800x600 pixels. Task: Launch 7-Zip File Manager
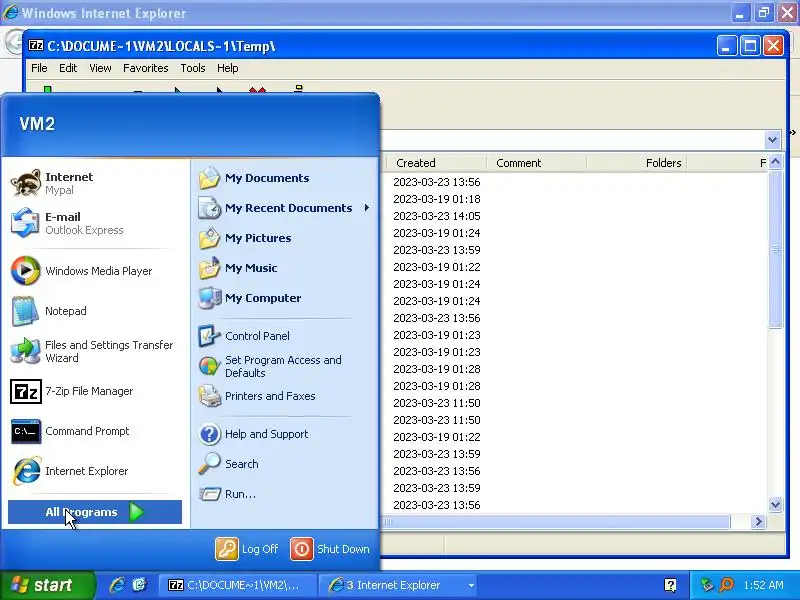95,391
